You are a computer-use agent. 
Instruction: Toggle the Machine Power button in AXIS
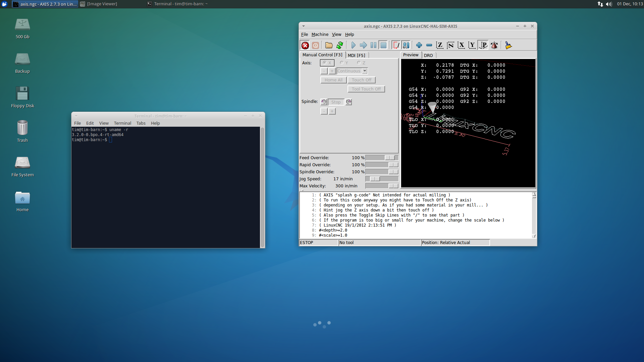point(316,45)
